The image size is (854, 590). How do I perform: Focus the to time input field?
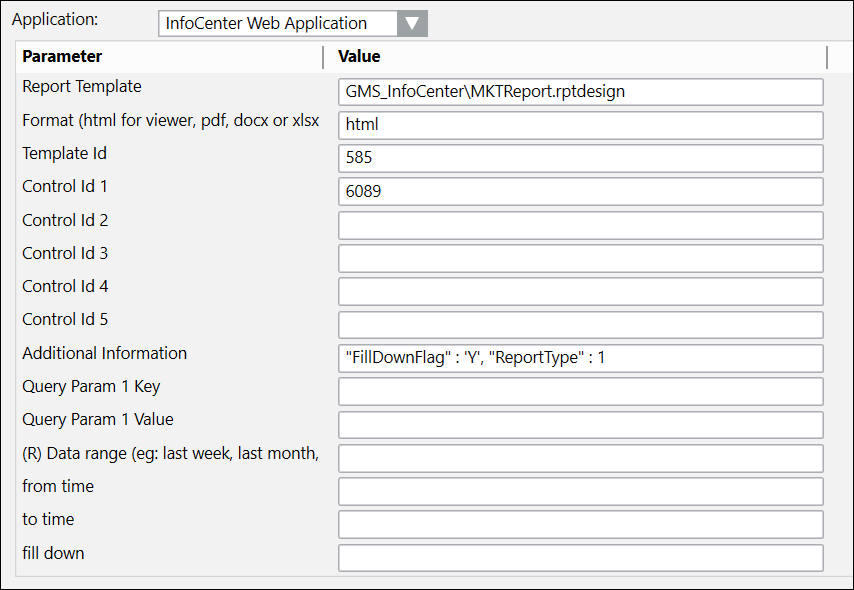point(580,524)
